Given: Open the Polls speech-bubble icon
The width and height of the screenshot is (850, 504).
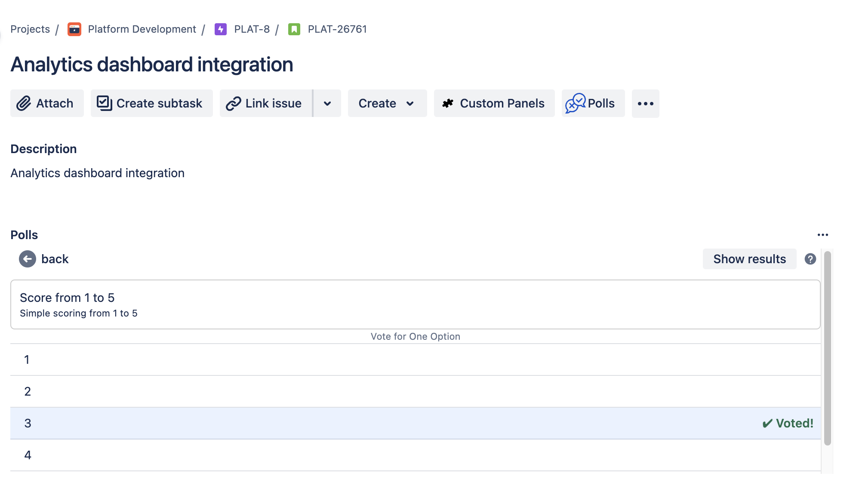Looking at the screenshot, I should [x=575, y=103].
